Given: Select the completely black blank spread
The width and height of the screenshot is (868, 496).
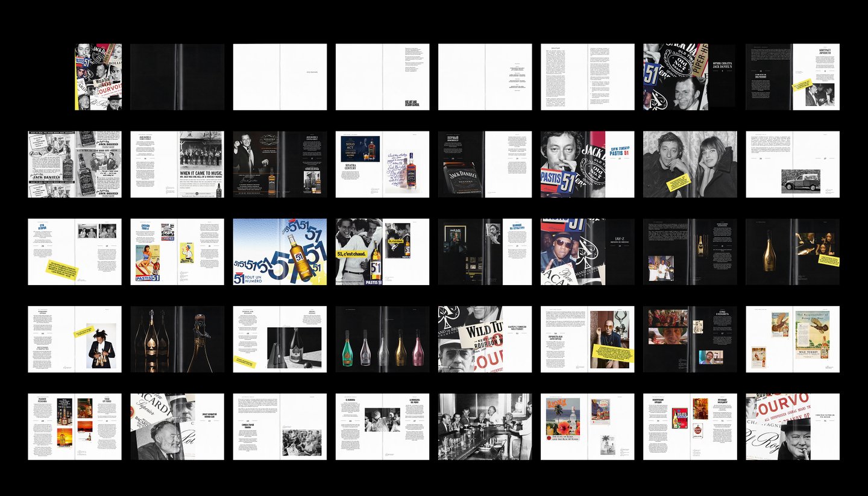Looking at the screenshot, I should pyautogui.click(x=177, y=77).
